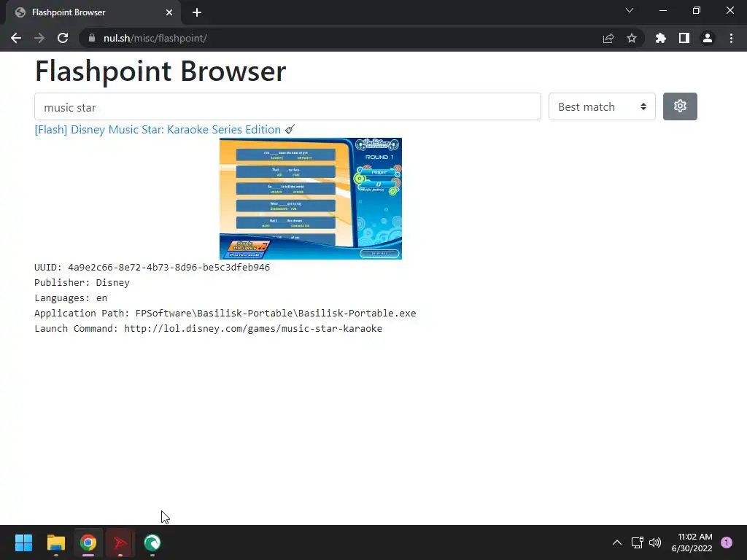Click the Flashpoint Browser page heading
The width and height of the screenshot is (747, 560).
(160, 71)
